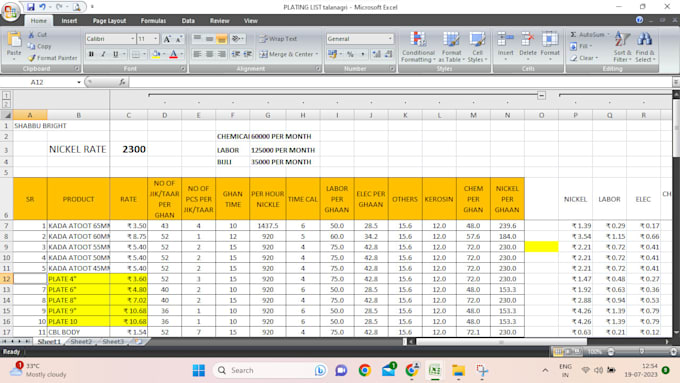Toggle center horizontal alignment
The width and height of the screenshot is (680, 383).
pyautogui.click(x=209, y=54)
